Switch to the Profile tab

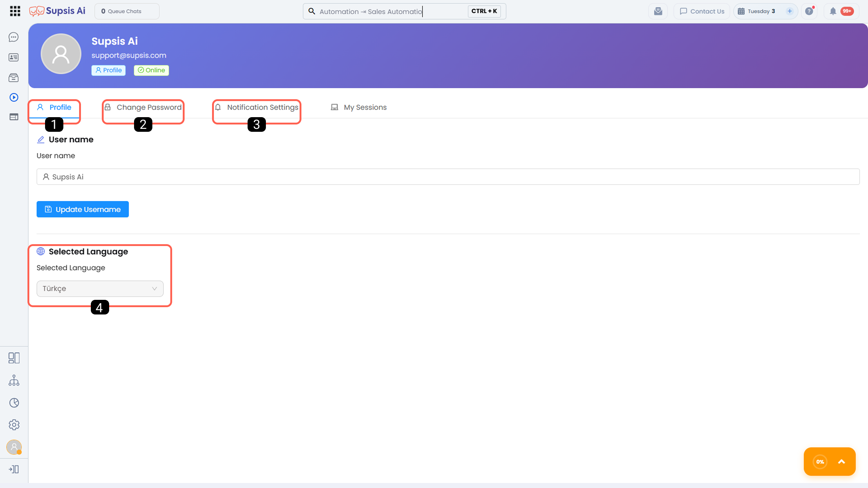pos(54,107)
